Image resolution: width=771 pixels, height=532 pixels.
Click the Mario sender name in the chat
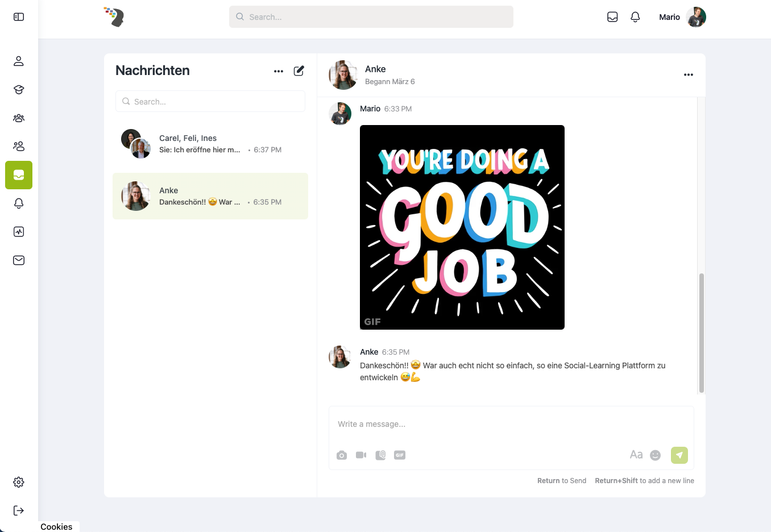click(370, 109)
